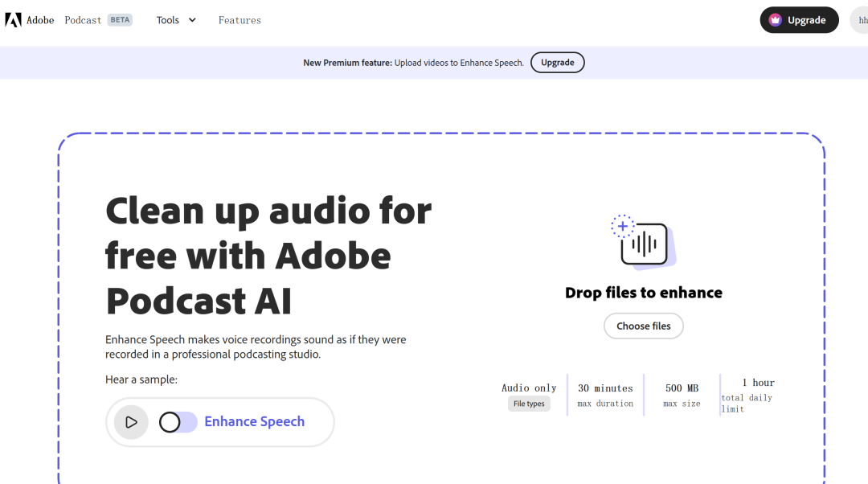Click the dark Upgrade button in header
Screen dimensions: 868x484
799,20
